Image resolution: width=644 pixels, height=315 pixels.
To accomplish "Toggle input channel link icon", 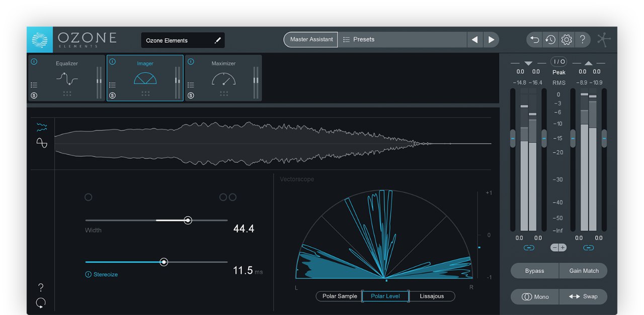I will pos(528,248).
